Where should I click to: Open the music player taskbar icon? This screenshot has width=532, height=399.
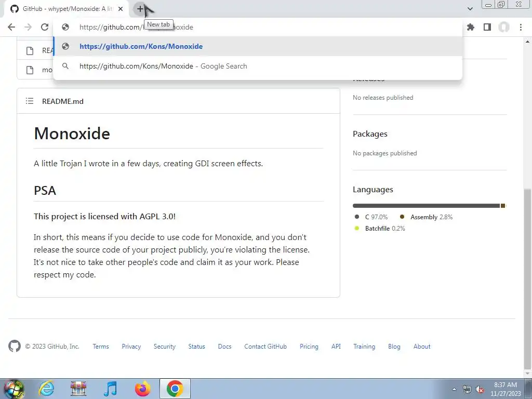point(110,389)
